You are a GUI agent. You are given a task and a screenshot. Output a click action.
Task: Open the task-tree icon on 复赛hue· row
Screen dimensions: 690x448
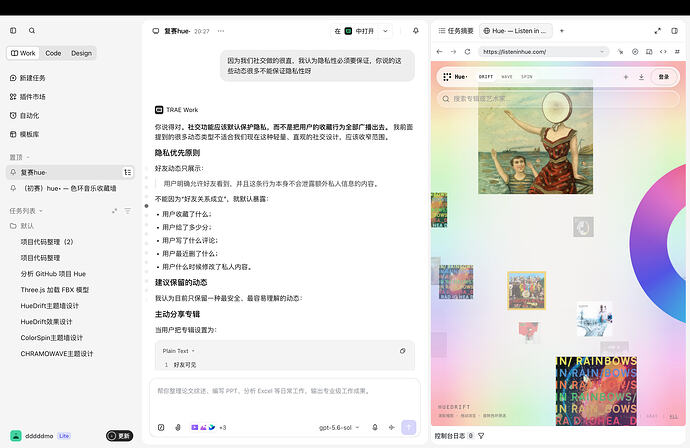click(x=128, y=172)
